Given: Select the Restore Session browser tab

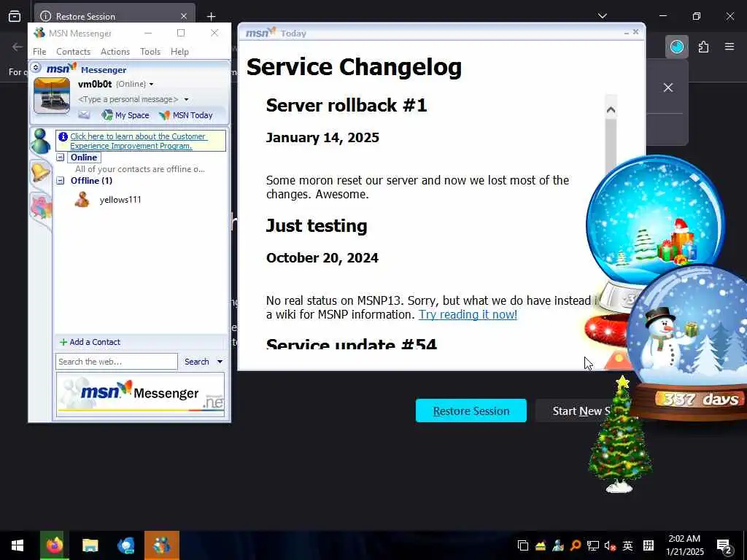Looking at the screenshot, I should point(115,16).
